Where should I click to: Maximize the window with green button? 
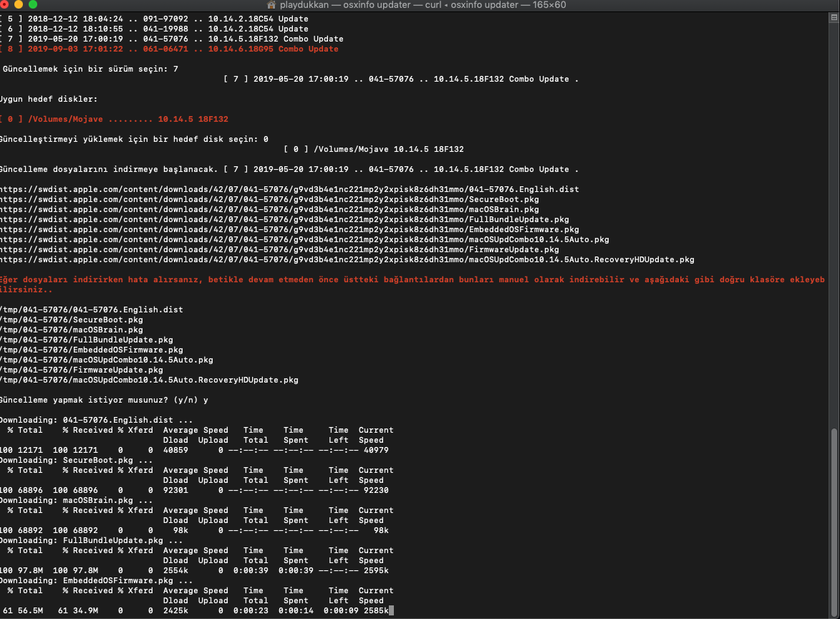(33, 5)
